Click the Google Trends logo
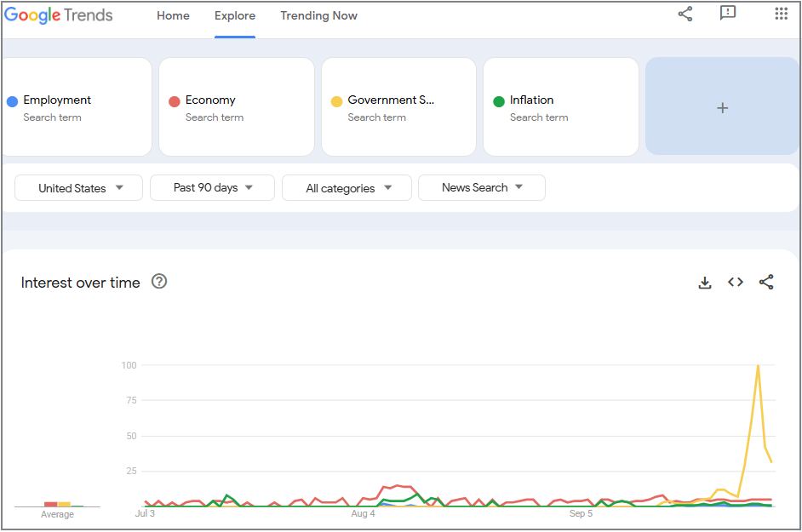This screenshot has width=802, height=532. pyautogui.click(x=58, y=15)
